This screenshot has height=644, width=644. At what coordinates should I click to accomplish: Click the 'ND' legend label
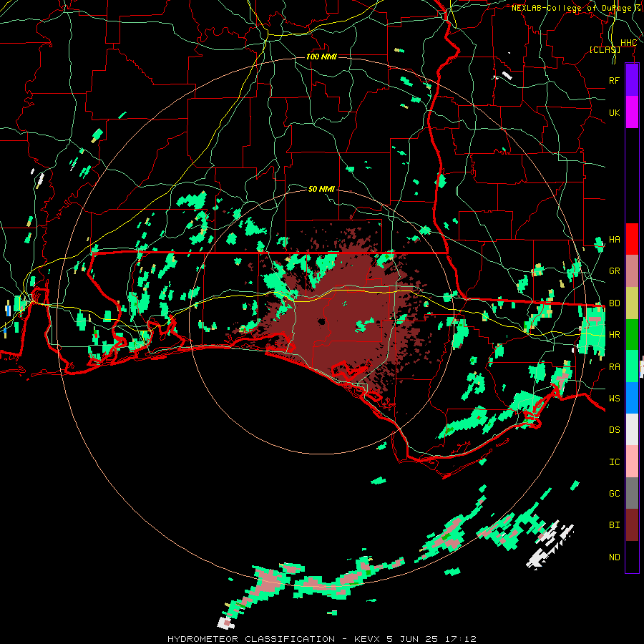(614, 557)
